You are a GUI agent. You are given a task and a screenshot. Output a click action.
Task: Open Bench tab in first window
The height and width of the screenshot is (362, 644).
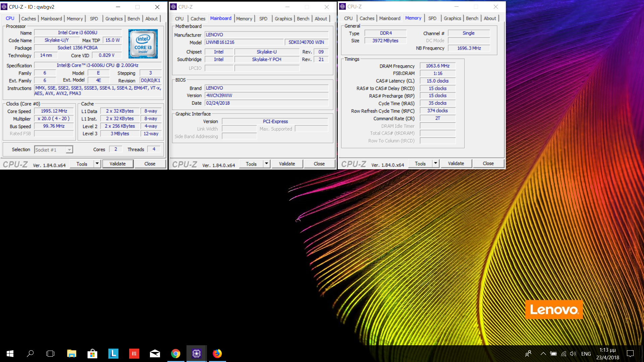click(133, 18)
